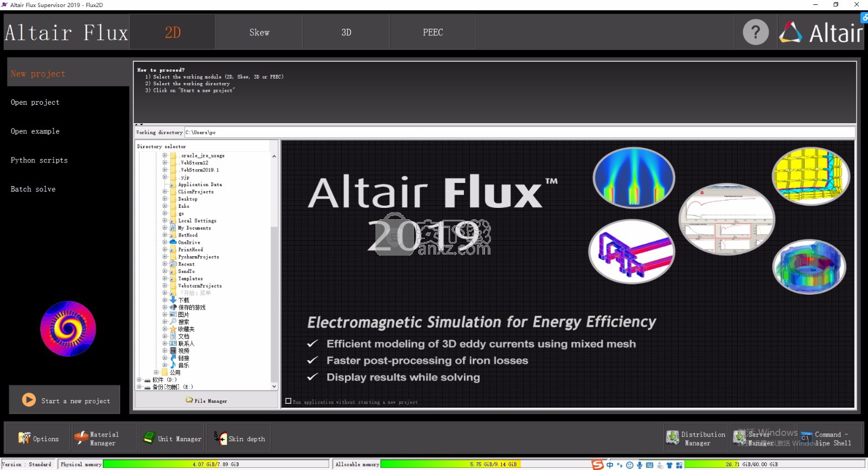Click the search magnifier icon beside 搜索

click(173, 322)
